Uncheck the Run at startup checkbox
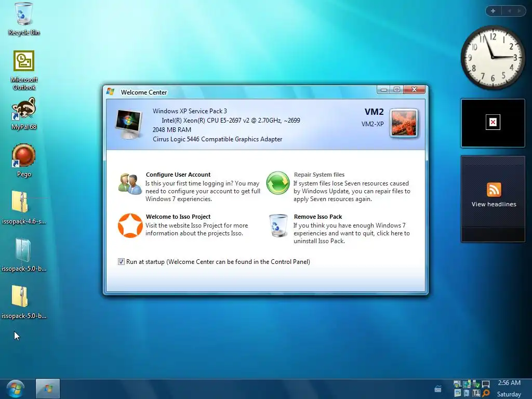Viewport: 532px width, 399px height. click(x=121, y=262)
